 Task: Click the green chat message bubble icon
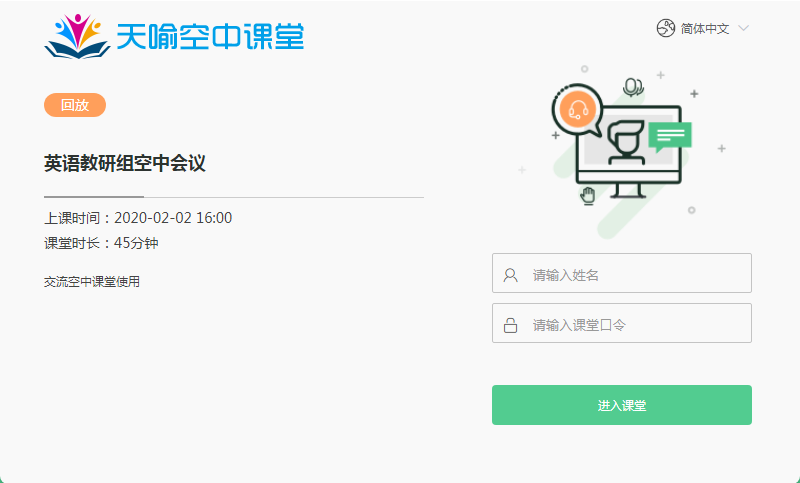(x=670, y=137)
